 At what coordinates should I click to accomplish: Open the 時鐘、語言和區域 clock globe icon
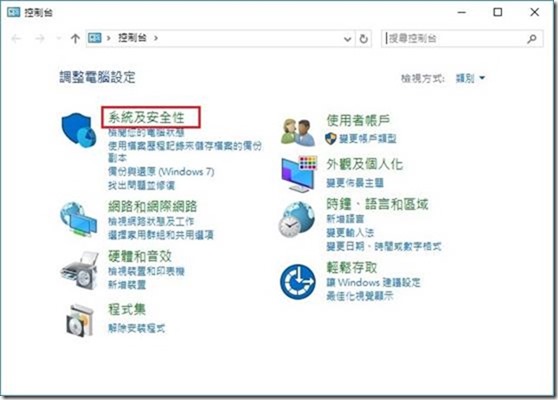[x=296, y=220]
